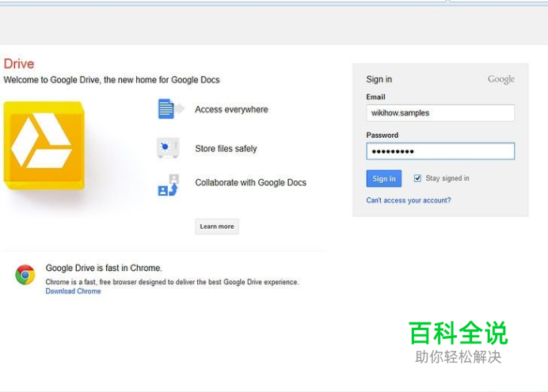
Task: Click the Collaborate with Google Docs text
Action: [250, 182]
